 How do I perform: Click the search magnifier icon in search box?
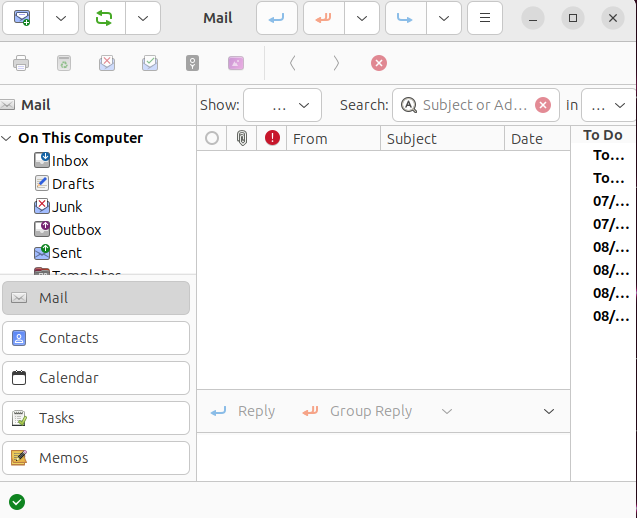409,105
